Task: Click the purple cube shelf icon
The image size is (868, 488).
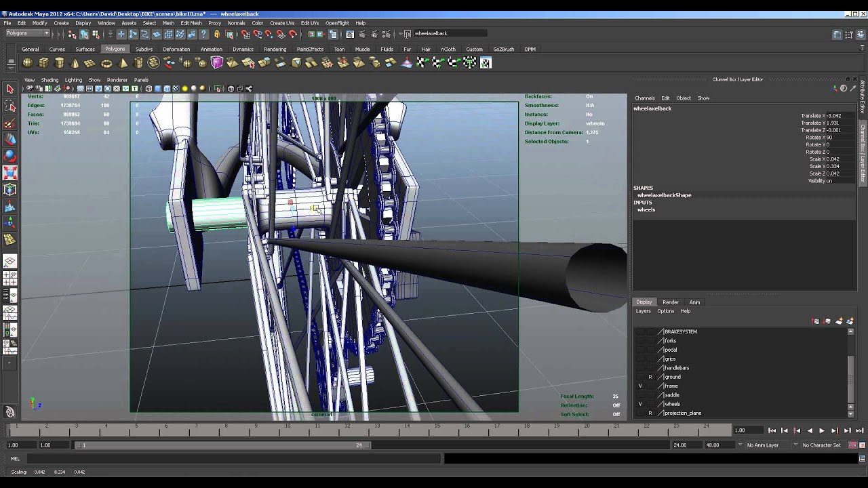Action: tap(217, 63)
